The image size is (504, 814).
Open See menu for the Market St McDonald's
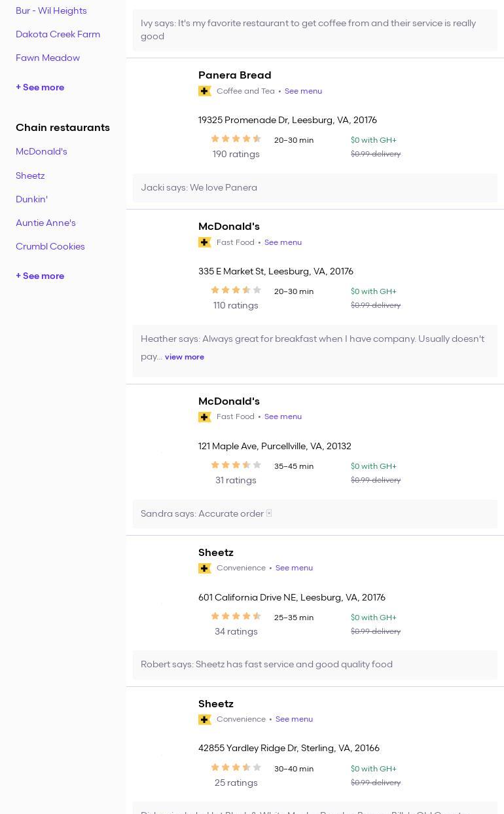(283, 242)
